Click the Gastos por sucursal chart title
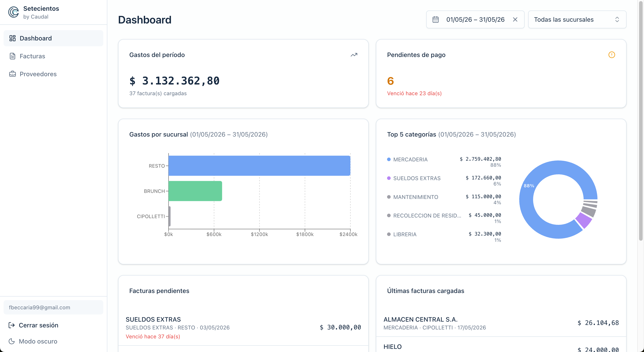This screenshot has width=644, height=352. pos(198,134)
